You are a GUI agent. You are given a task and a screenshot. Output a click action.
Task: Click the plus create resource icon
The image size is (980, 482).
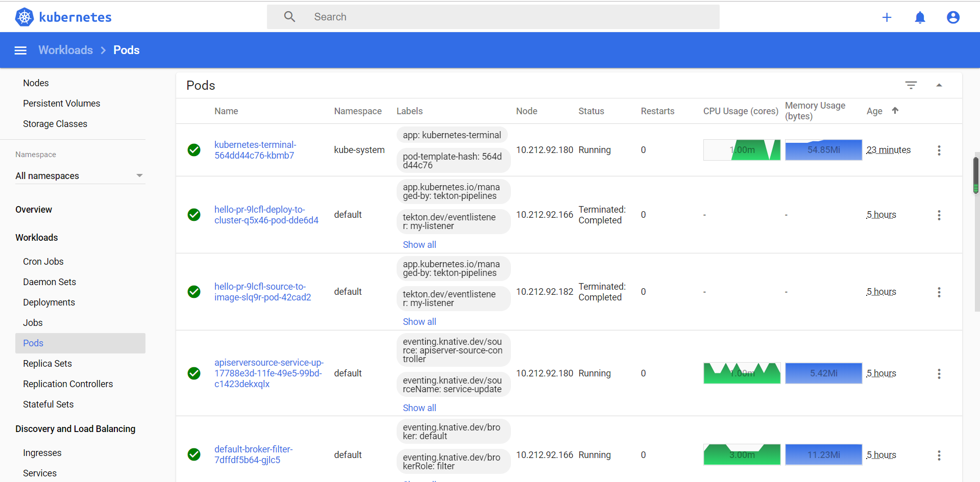pos(887,17)
